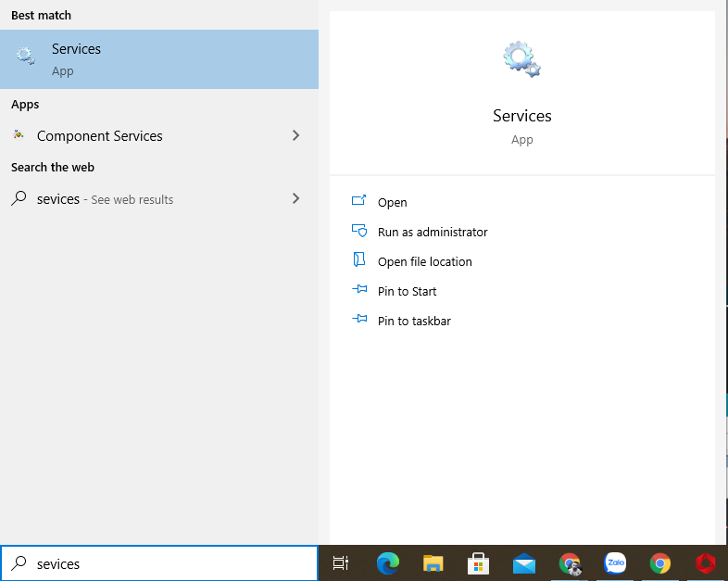Viewport: 728px width, 581px height.
Task: Open 'sevices' web results entry
Action: tap(159, 199)
